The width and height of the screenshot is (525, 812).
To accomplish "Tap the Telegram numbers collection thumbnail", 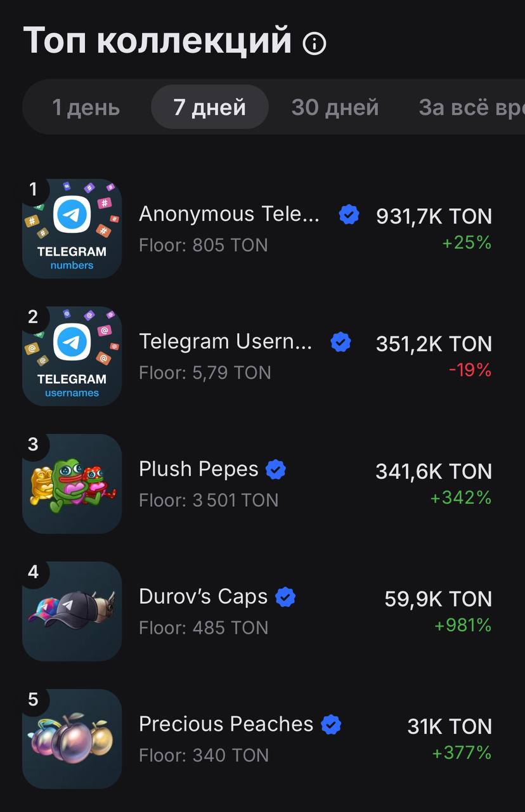I will tap(72, 229).
